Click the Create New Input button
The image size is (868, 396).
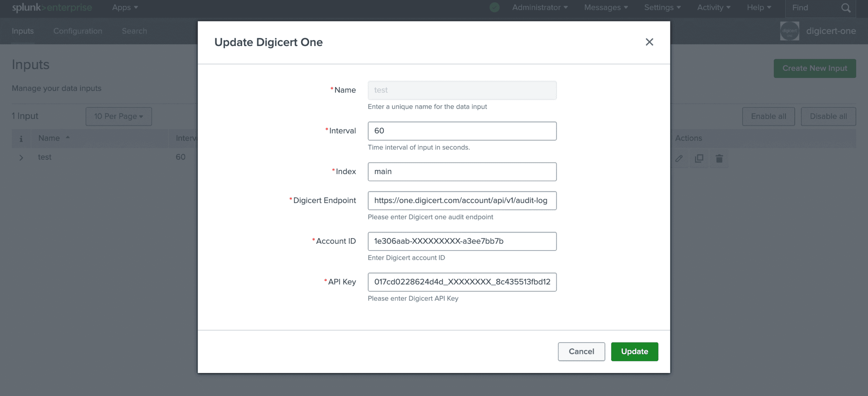coord(815,68)
